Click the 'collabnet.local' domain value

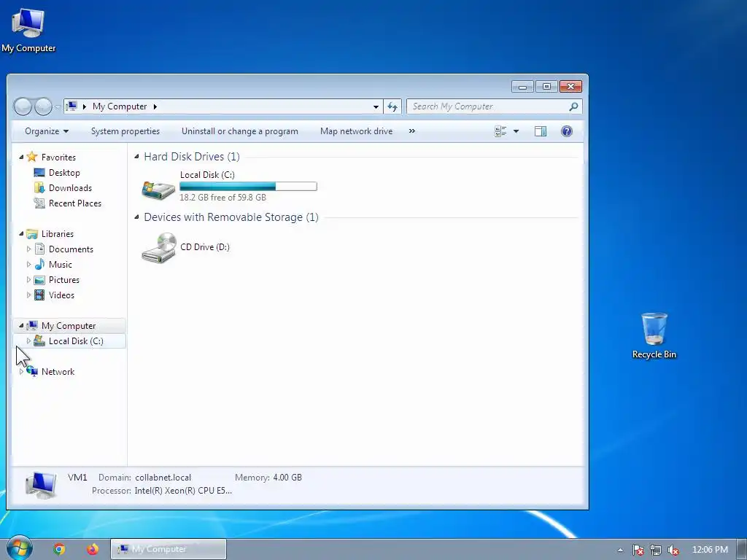coord(163,478)
